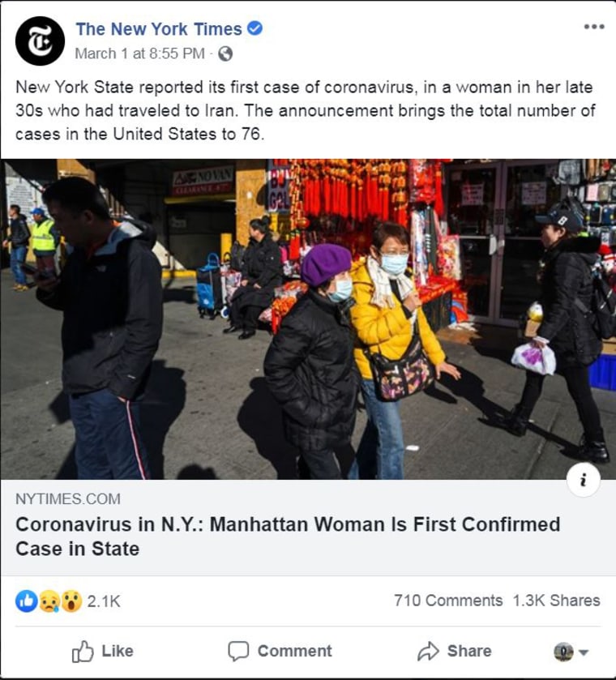Open The New York Times page name link

pyautogui.click(x=159, y=29)
